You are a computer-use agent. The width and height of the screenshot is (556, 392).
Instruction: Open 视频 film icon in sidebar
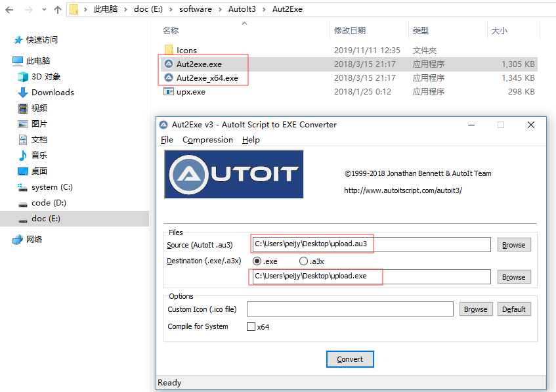pos(23,108)
